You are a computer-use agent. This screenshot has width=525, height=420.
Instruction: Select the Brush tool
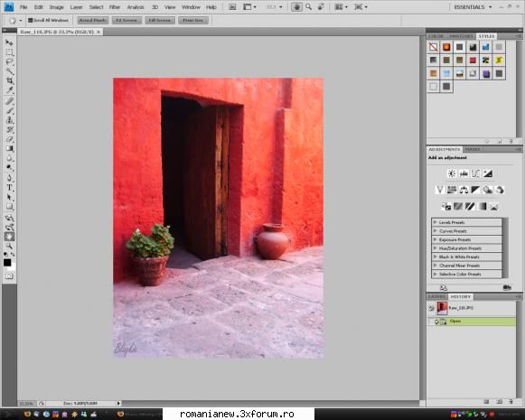click(x=9, y=110)
